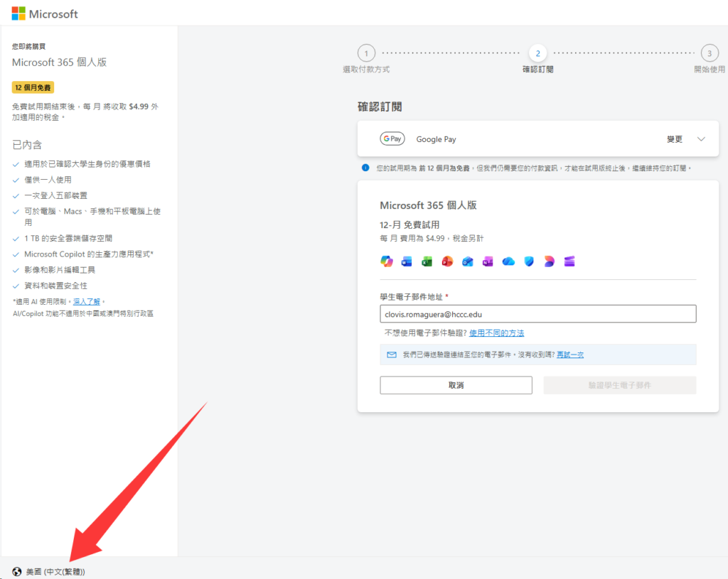Click the Outlook app icon

pyautogui.click(x=467, y=261)
